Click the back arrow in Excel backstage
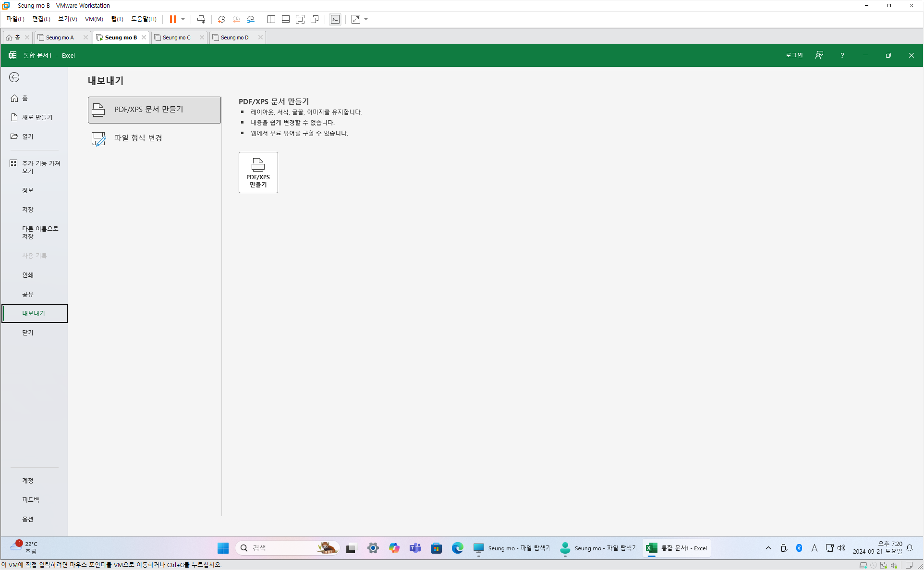This screenshot has height=570, width=924. coord(14,77)
